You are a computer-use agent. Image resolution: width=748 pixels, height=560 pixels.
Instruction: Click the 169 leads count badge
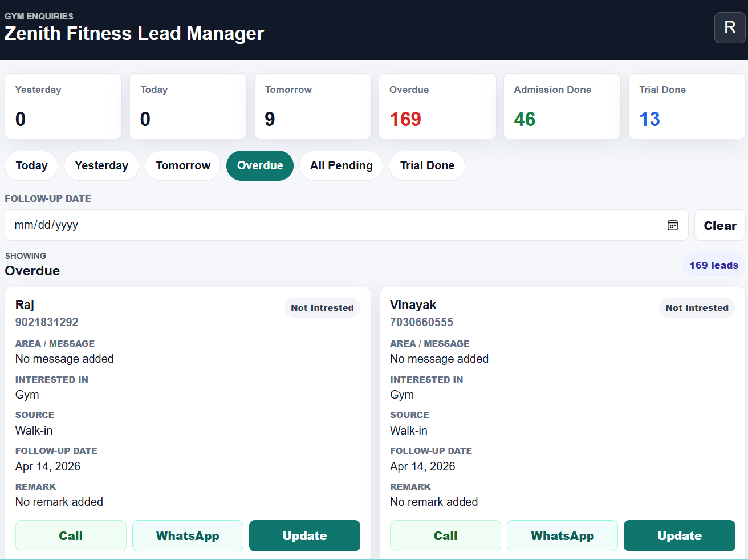point(714,265)
